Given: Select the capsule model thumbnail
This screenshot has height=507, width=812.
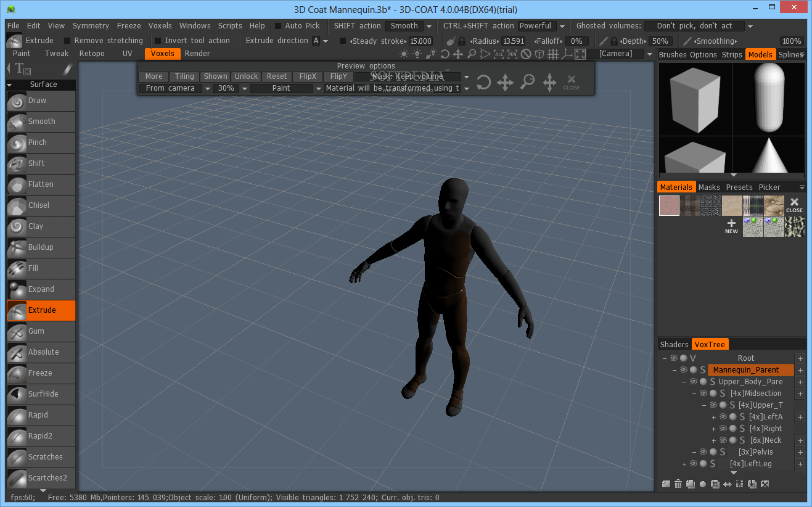Looking at the screenshot, I should [x=768, y=97].
